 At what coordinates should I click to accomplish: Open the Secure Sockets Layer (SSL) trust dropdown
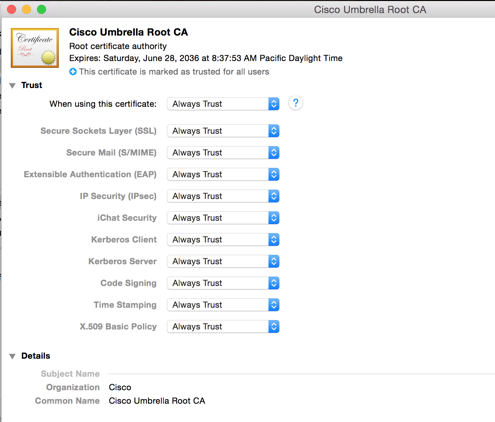point(223,131)
